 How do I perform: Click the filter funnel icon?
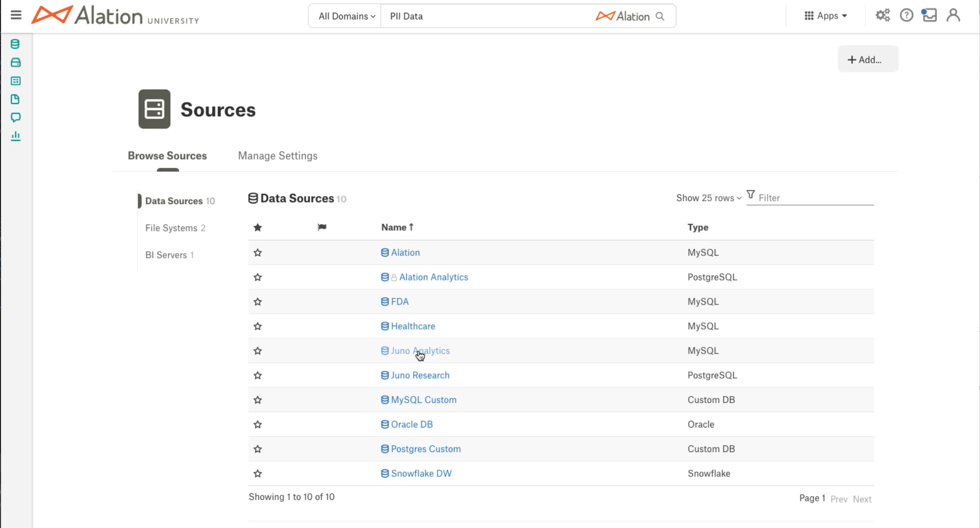point(751,195)
